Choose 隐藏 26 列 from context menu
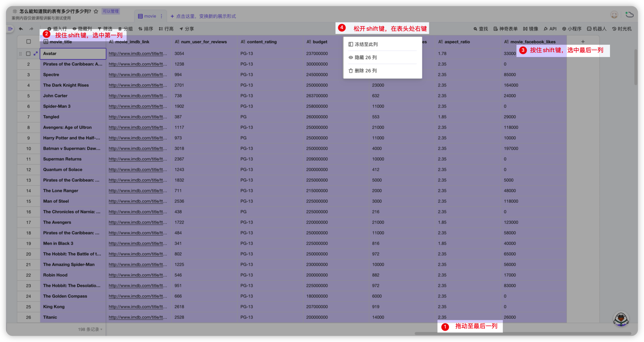Viewport: 644px width, 342px height. [382, 57]
